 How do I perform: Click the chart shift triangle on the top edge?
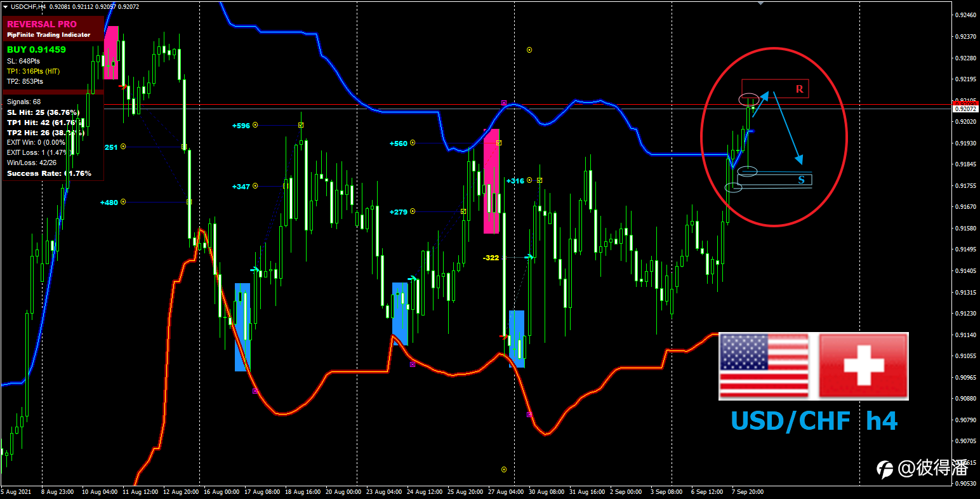tap(761, 3)
